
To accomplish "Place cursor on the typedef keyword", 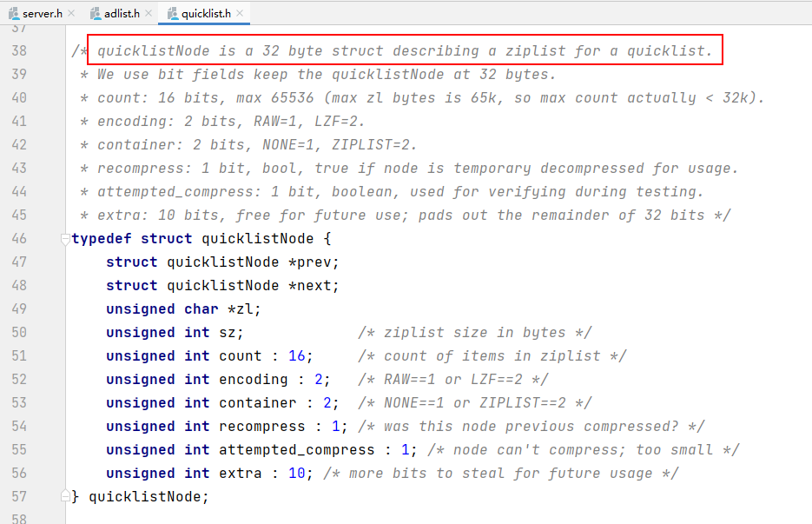I will [x=102, y=238].
